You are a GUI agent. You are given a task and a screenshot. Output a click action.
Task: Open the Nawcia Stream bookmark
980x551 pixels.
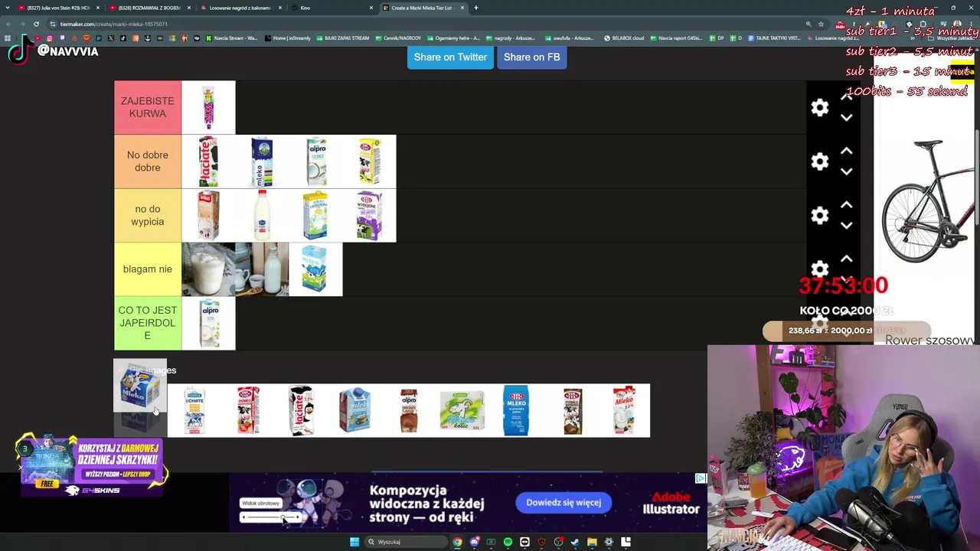(231, 38)
